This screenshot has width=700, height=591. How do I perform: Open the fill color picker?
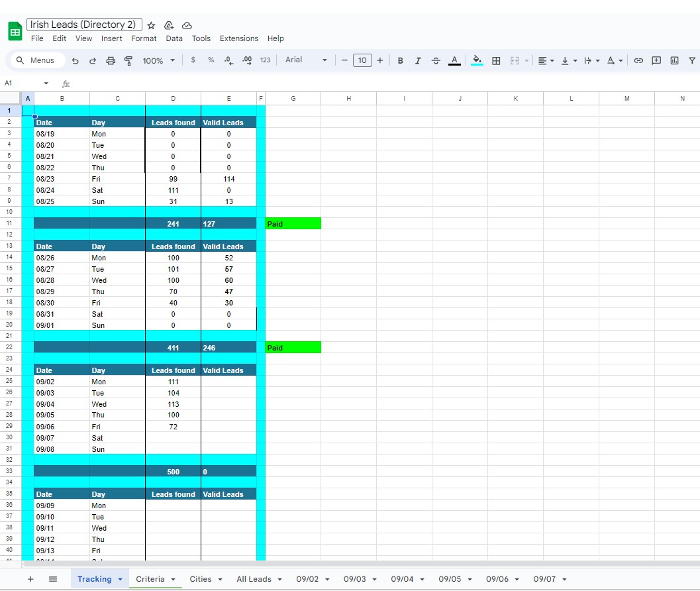click(x=477, y=61)
